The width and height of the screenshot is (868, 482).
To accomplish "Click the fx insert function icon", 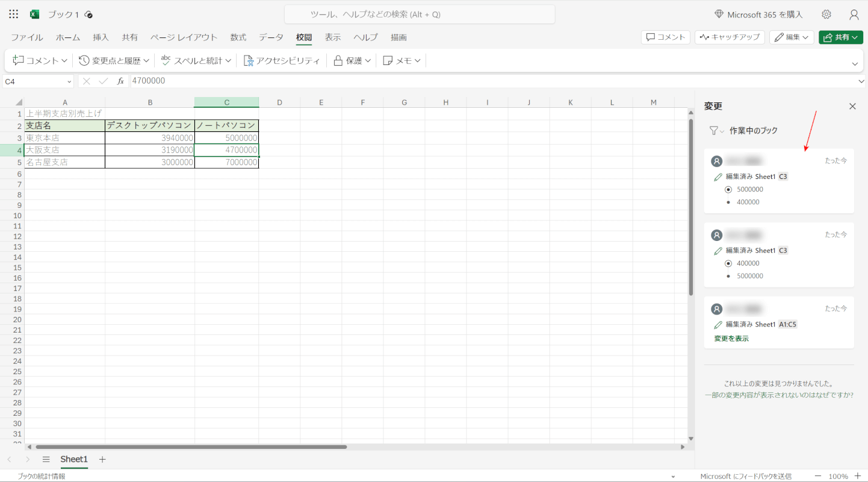I will tap(120, 81).
